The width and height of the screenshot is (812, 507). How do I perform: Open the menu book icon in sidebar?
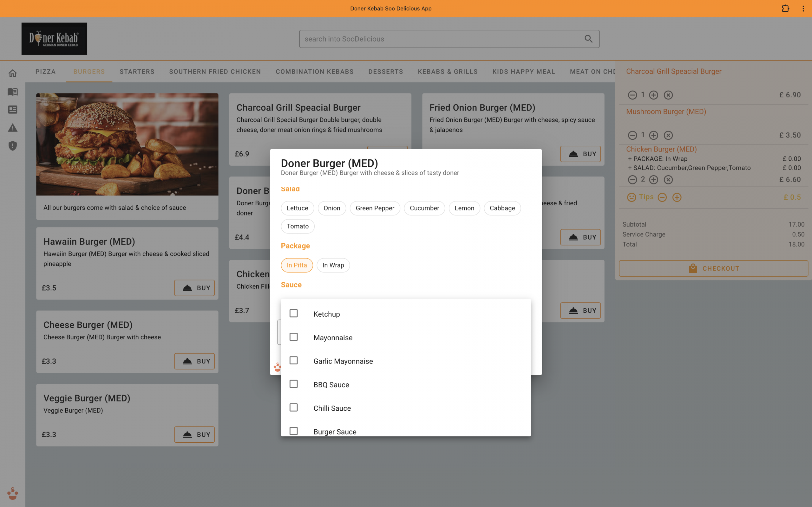tap(13, 92)
